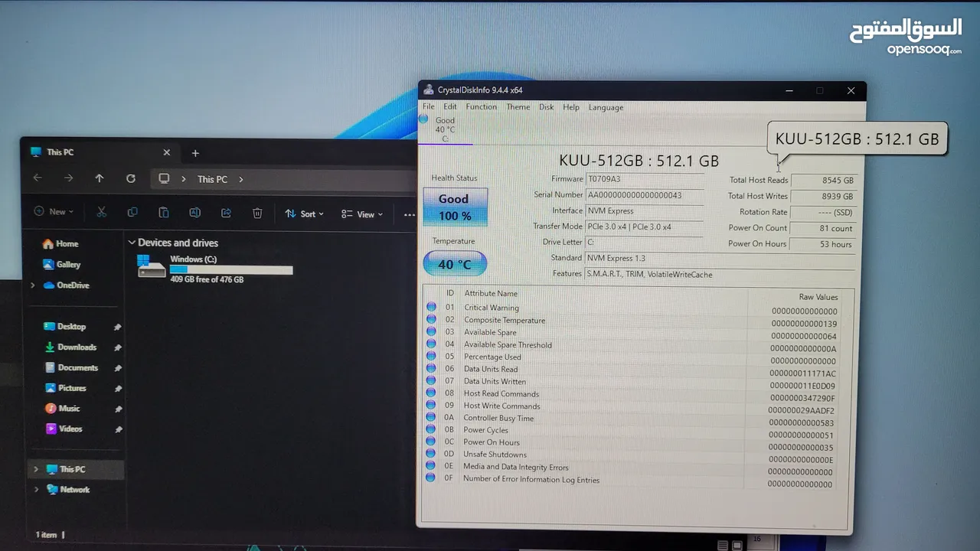Click the Delete trash icon in Explorer
The width and height of the screenshot is (980, 551).
tap(258, 214)
